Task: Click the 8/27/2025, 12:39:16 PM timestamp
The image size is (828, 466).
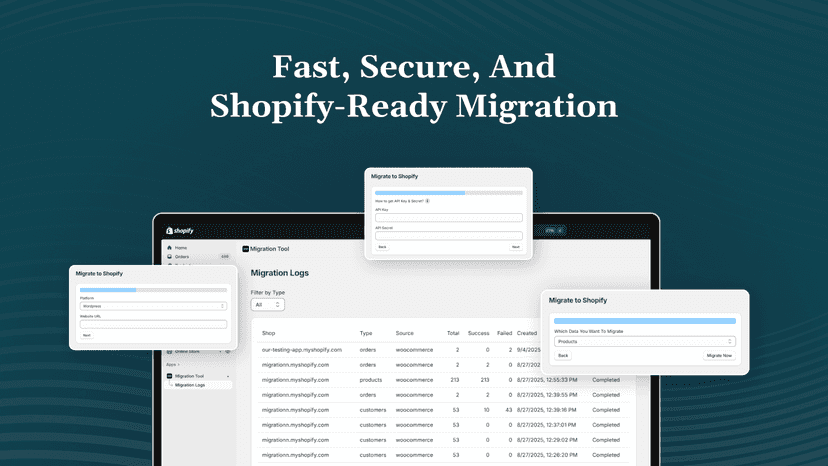Action: point(547,410)
